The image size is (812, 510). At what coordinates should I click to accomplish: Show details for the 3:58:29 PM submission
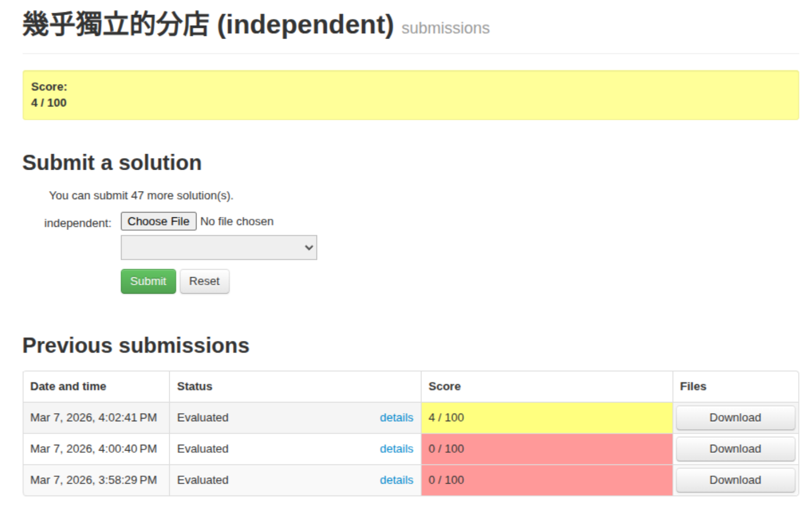point(396,481)
